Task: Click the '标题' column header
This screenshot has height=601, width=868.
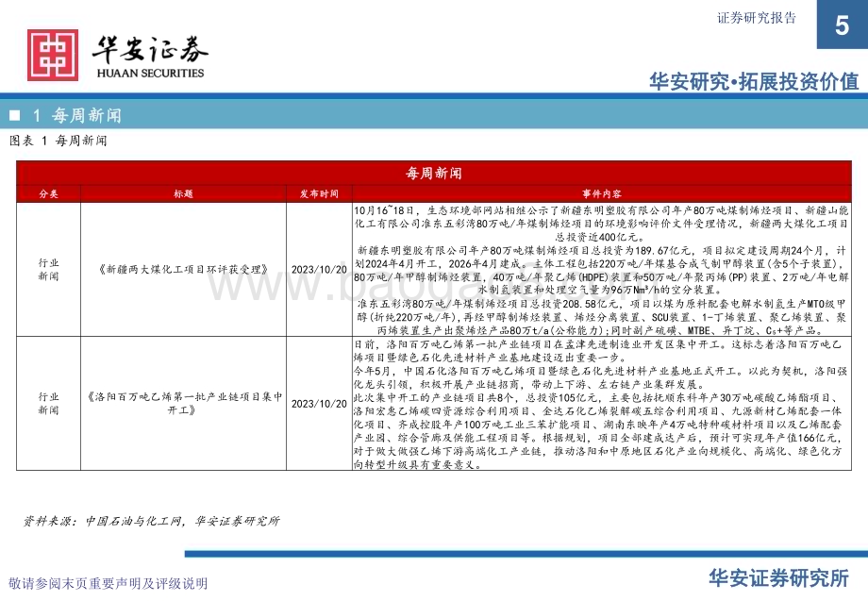Action: (x=183, y=193)
